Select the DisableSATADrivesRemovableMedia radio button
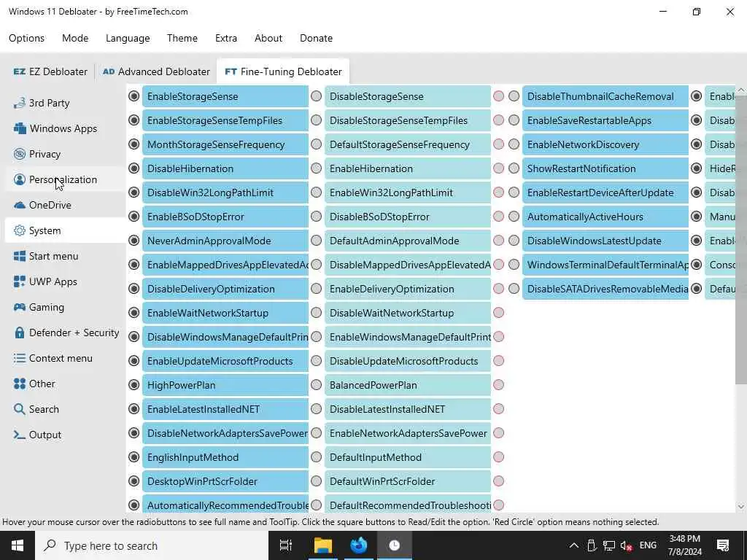The width and height of the screenshot is (747, 560). [x=514, y=289]
